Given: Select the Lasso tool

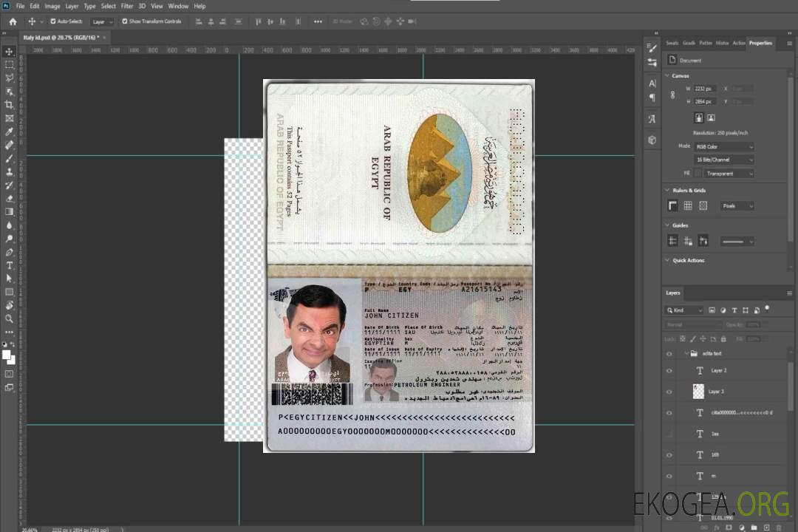Looking at the screenshot, I should [x=9, y=78].
